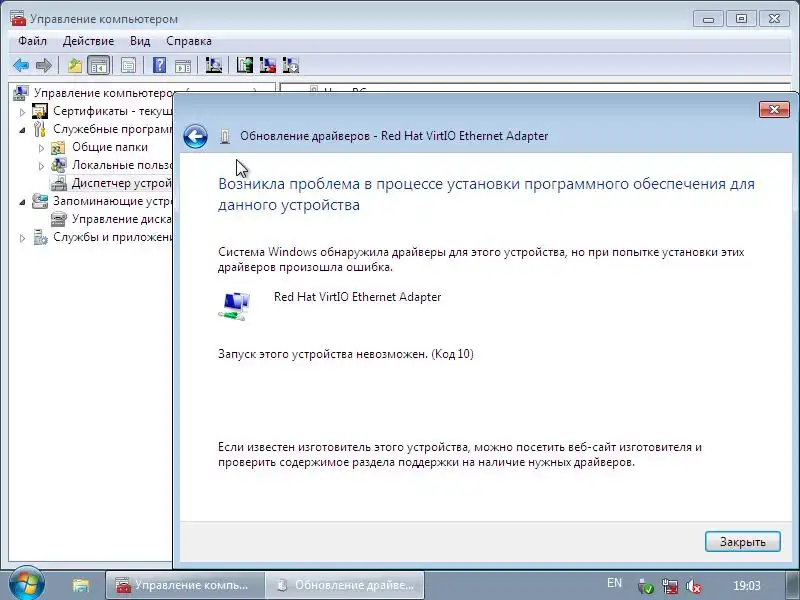Expand the Службы и приложения node
The height and width of the screenshot is (600, 800).
pos(22,238)
